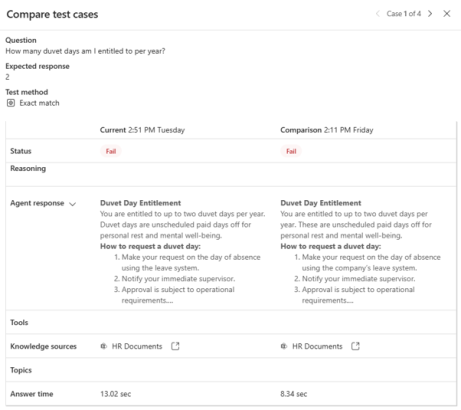This screenshot has height=410, width=461.
Task: Click the 'Exact match' test method label
Action: tap(39, 103)
